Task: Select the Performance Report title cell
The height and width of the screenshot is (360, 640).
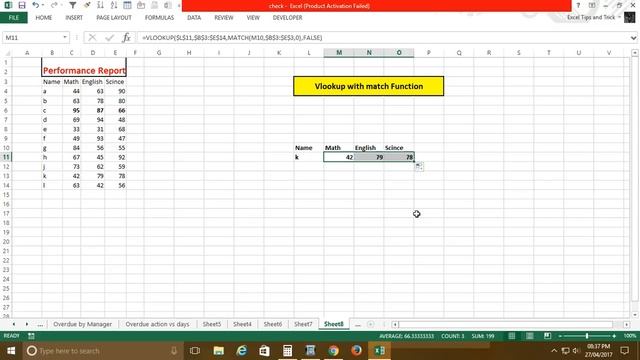Action: [84, 71]
